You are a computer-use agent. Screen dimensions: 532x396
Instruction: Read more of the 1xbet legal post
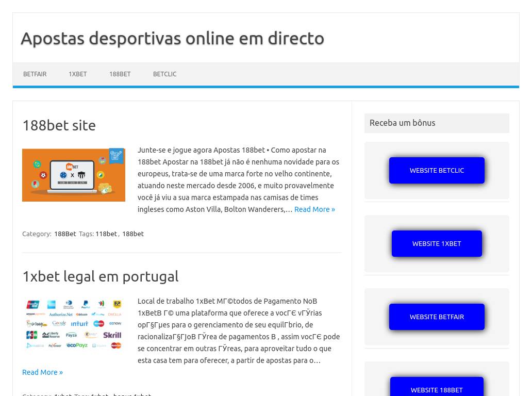[x=42, y=372]
